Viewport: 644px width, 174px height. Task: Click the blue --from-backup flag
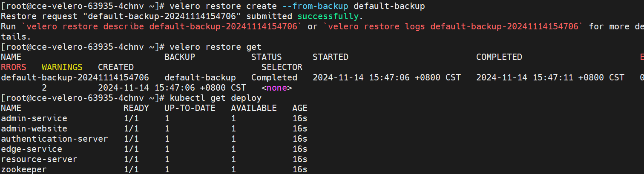point(316,6)
